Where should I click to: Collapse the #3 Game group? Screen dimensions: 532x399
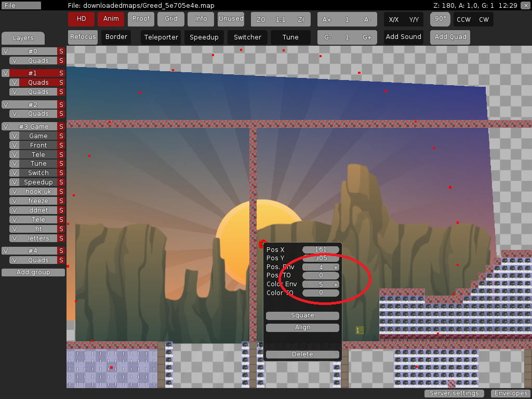tap(33, 127)
